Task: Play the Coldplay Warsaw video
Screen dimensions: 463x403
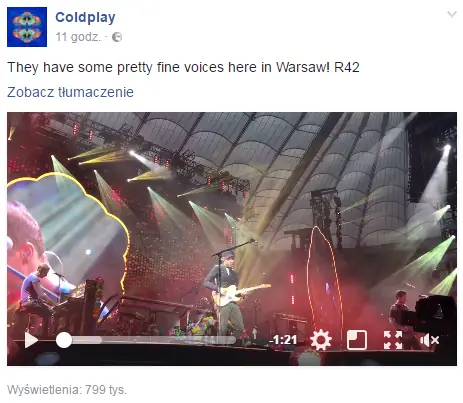Action: pos(31,340)
